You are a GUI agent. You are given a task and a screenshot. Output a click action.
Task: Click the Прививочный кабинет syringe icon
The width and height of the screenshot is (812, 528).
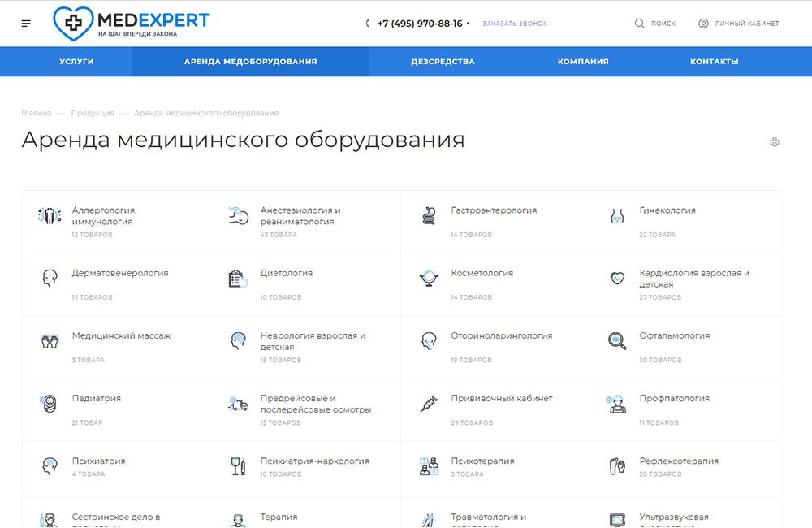click(430, 404)
